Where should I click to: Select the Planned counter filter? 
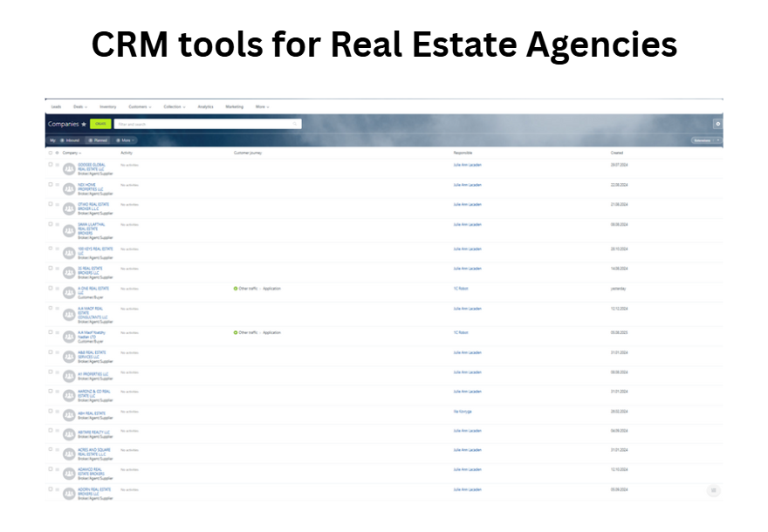point(99,140)
